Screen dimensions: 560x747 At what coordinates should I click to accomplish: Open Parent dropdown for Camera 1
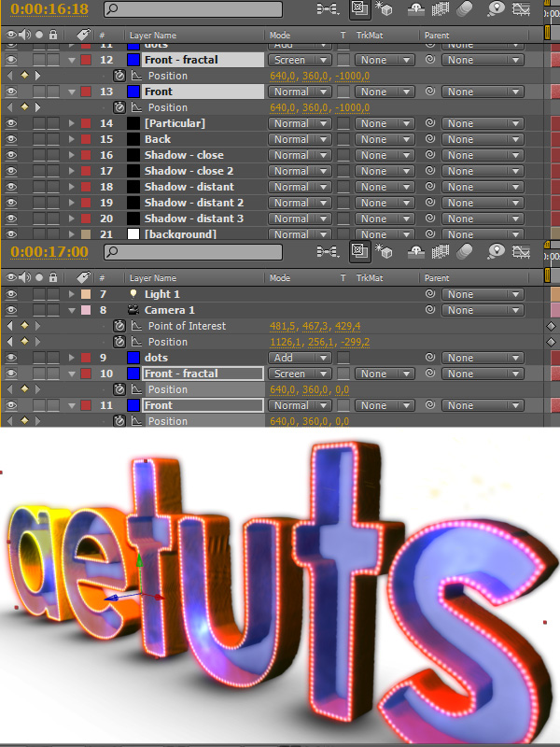[x=483, y=310]
